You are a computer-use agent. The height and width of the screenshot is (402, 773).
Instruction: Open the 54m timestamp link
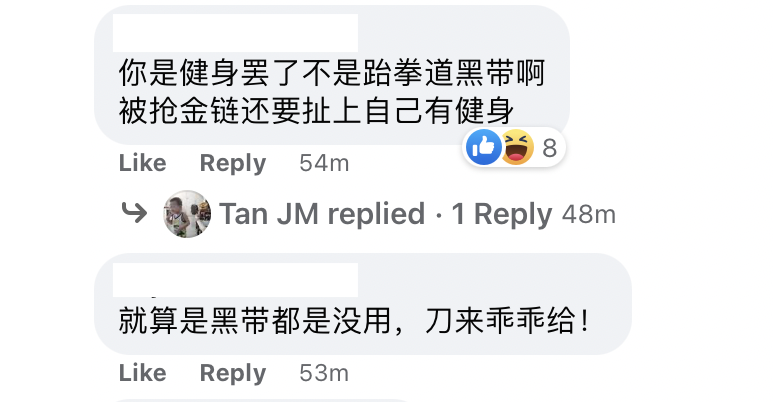click(x=324, y=163)
